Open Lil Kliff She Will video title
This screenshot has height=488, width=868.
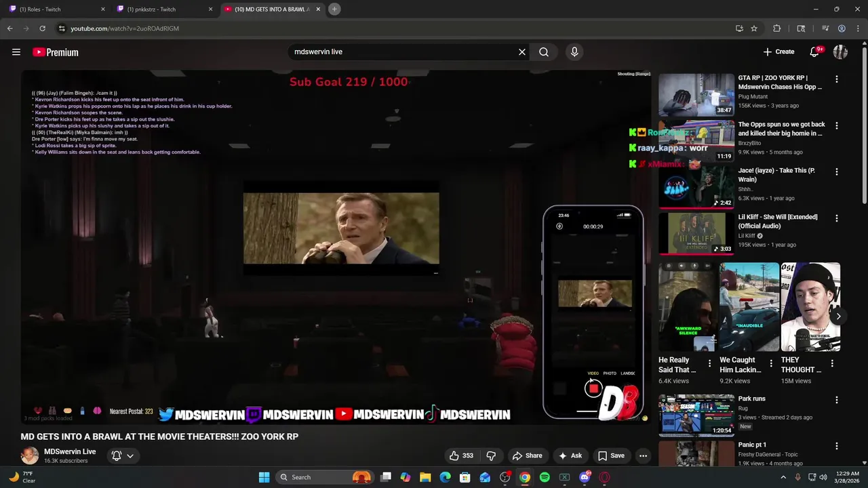pyautogui.click(x=778, y=222)
